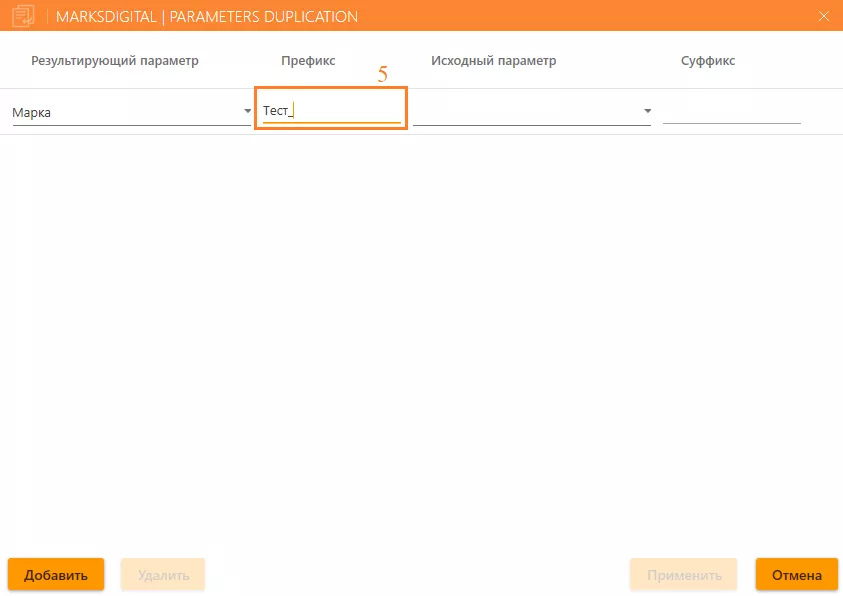Click the Префикс field containing Тест_

pyautogui.click(x=331, y=112)
